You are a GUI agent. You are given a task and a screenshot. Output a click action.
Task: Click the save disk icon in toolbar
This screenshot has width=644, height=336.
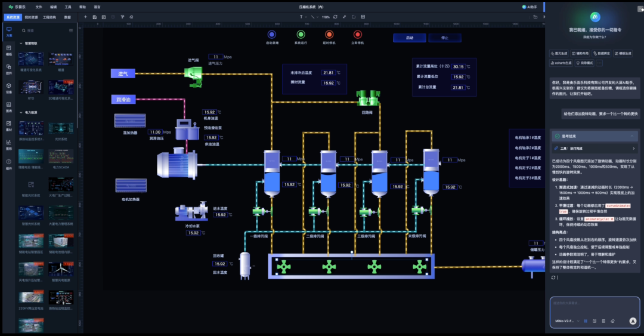94,17
